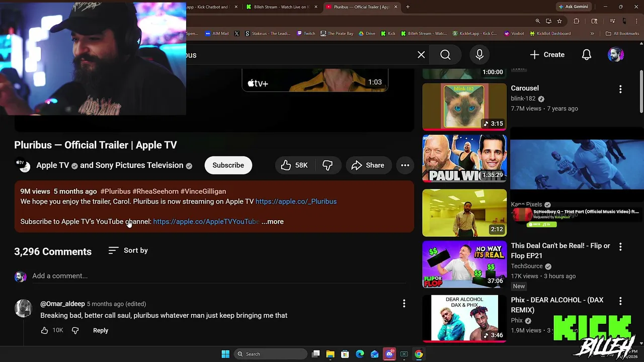
Task: Click the Windows taskbar Search box
Action: [x=270, y=354]
